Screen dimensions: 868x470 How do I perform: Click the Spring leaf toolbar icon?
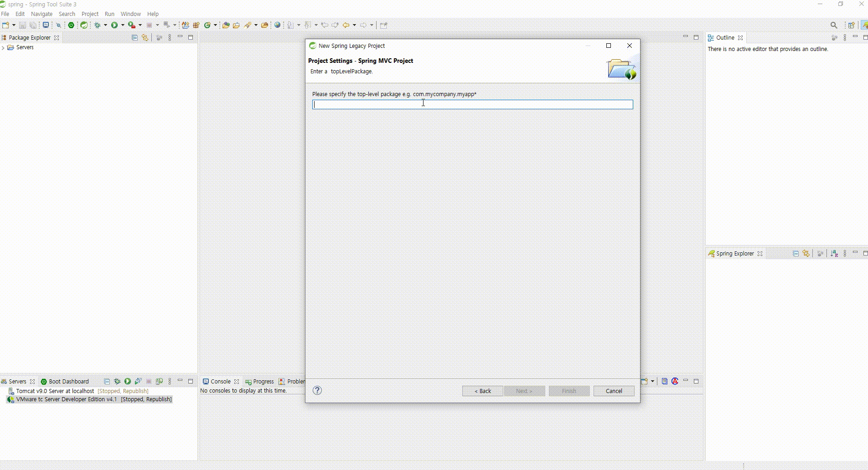(84, 25)
